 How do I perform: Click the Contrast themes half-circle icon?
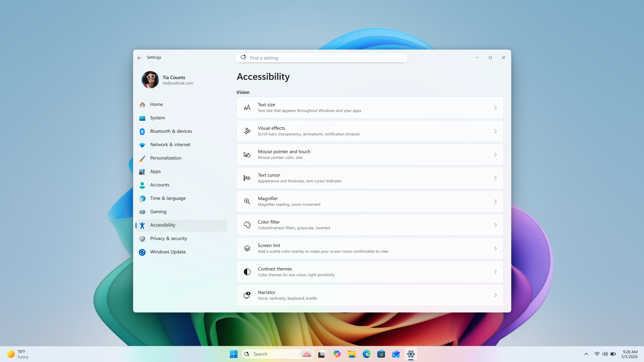(x=247, y=272)
